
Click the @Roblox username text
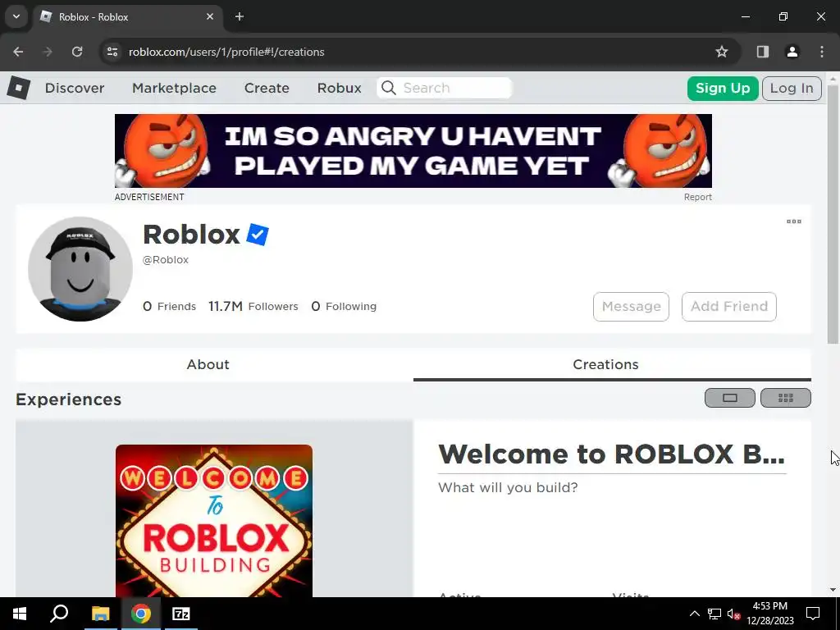pyautogui.click(x=166, y=260)
